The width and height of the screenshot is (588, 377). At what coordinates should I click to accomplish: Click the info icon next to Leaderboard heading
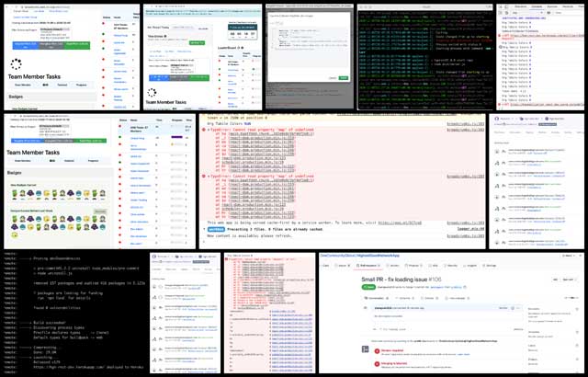coord(243,48)
